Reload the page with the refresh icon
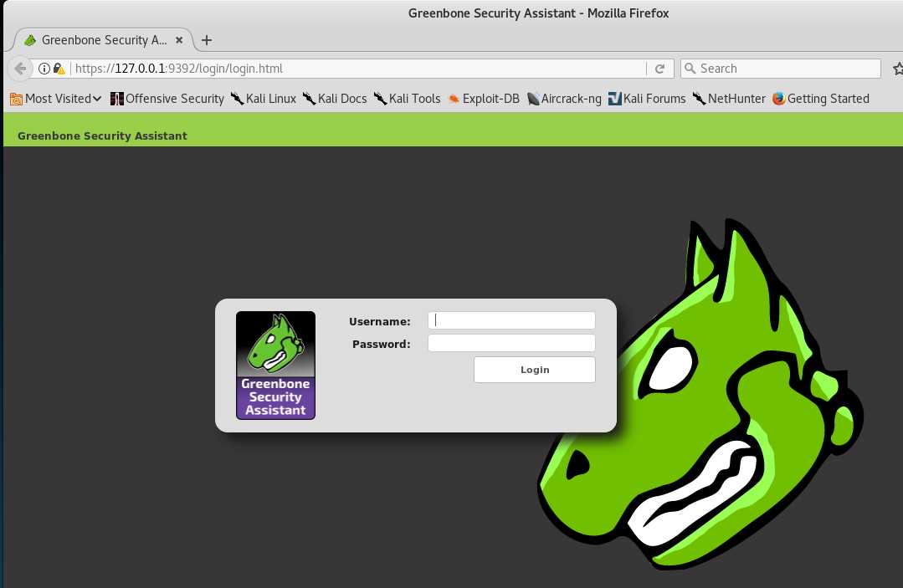 pyautogui.click(x=660, y=69)
